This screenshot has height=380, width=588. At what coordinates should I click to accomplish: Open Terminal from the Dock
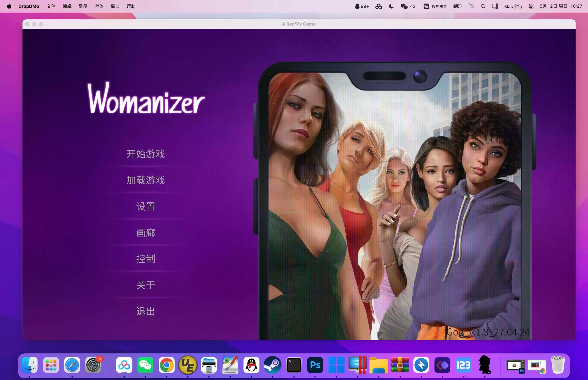294,365
